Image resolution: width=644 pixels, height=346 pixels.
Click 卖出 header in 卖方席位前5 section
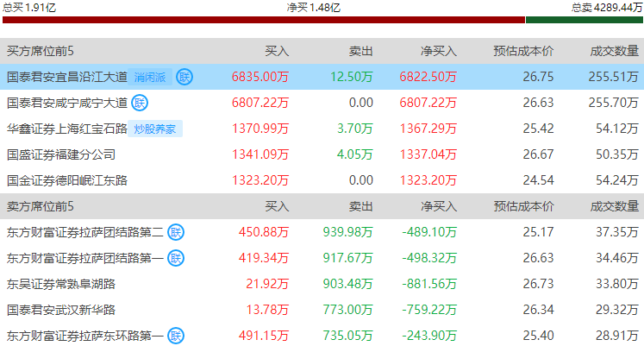pyautogui.click(x=360, y=206)
